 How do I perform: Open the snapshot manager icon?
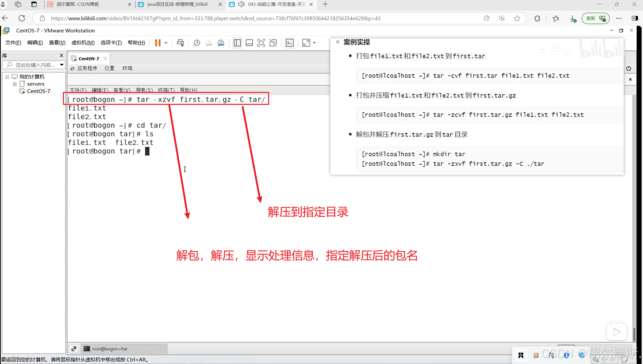[221, 43]
